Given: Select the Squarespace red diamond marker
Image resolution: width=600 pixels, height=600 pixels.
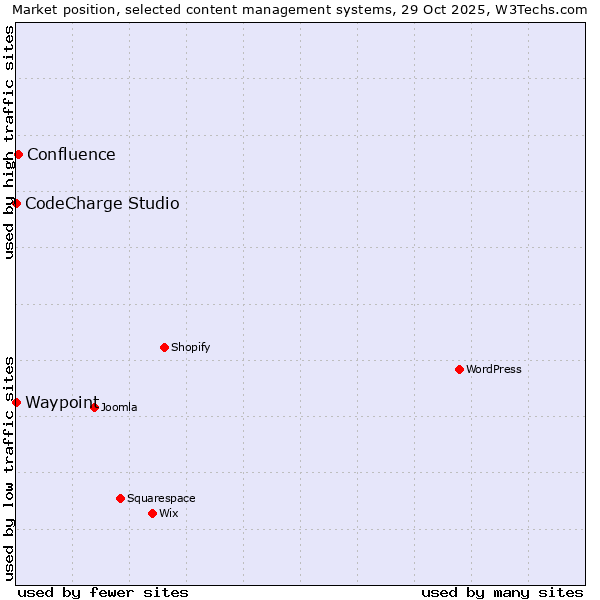Looking at the screenshot, I should pyautogui.click(x=120, y=498).
